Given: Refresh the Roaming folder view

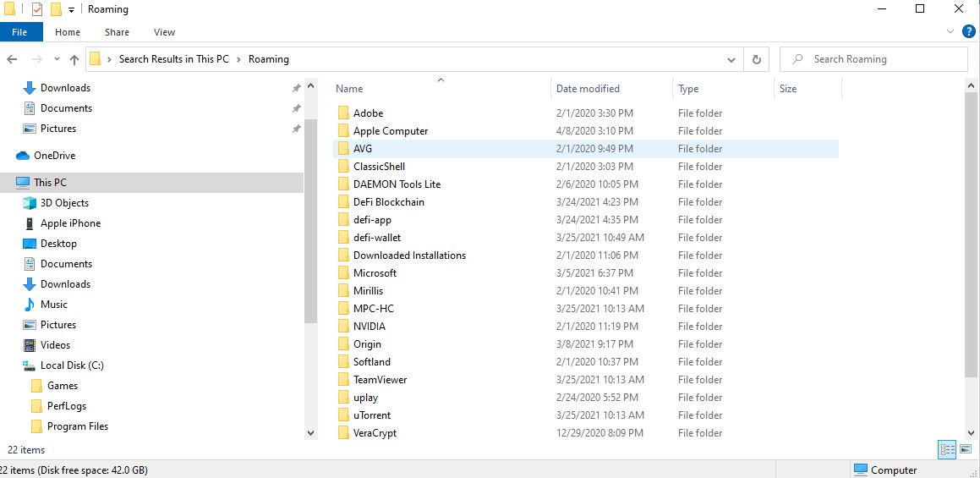Looking at the screenshot, I should [756, 59].
